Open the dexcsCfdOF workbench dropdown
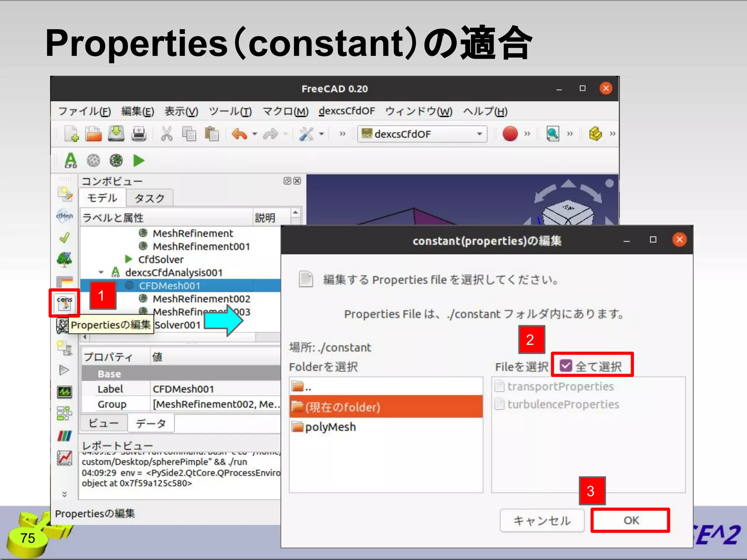Screen dimensions: 747x560 click(422, 134)
